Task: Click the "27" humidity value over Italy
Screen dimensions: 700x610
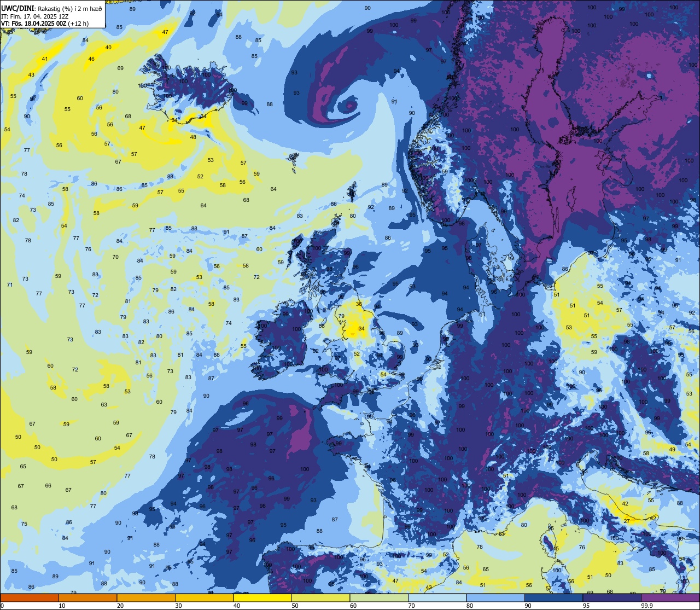Action: pyautogui.click(x=627, y=521)
